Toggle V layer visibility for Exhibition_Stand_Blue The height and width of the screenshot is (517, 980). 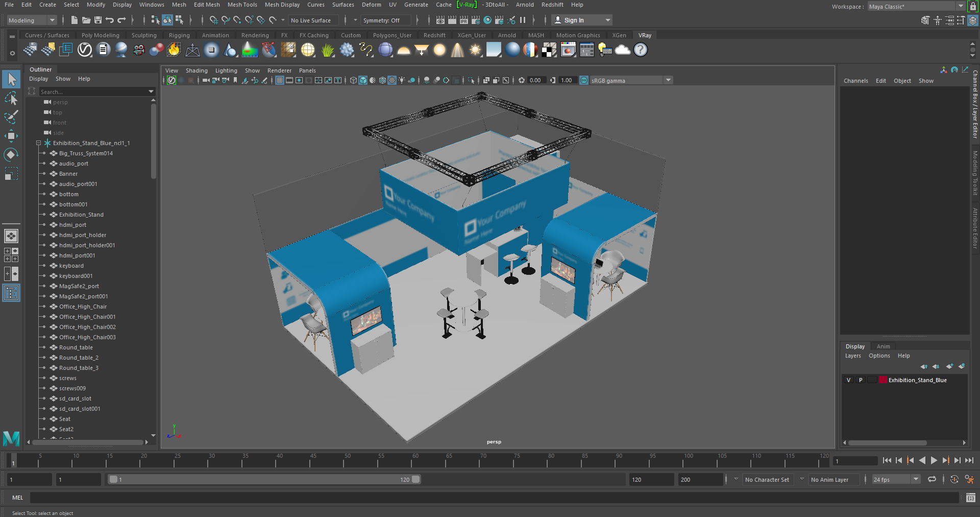click(848, 380)
